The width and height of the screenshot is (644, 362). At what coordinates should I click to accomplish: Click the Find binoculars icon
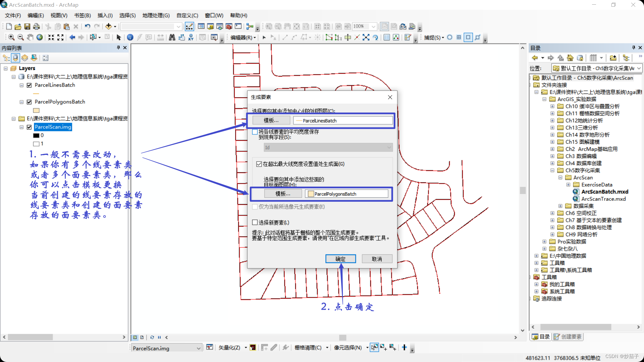[172, 37]
